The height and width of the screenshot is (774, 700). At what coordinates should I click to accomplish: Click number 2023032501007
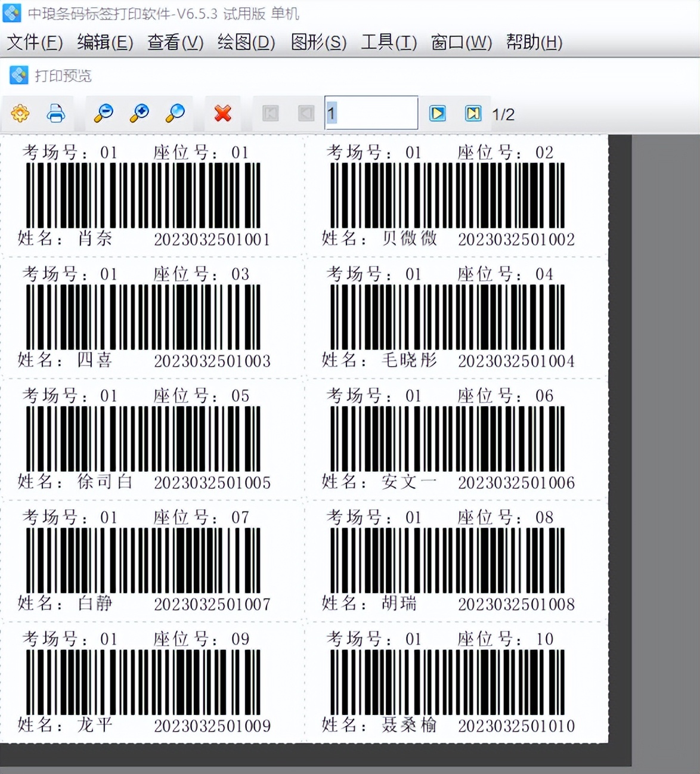(212, 605)
